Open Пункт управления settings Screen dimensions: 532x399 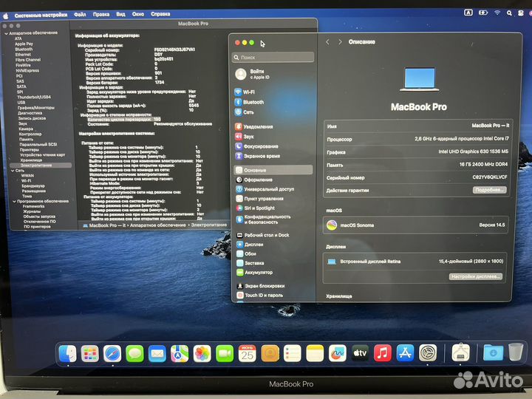click(x=259, y=199)
